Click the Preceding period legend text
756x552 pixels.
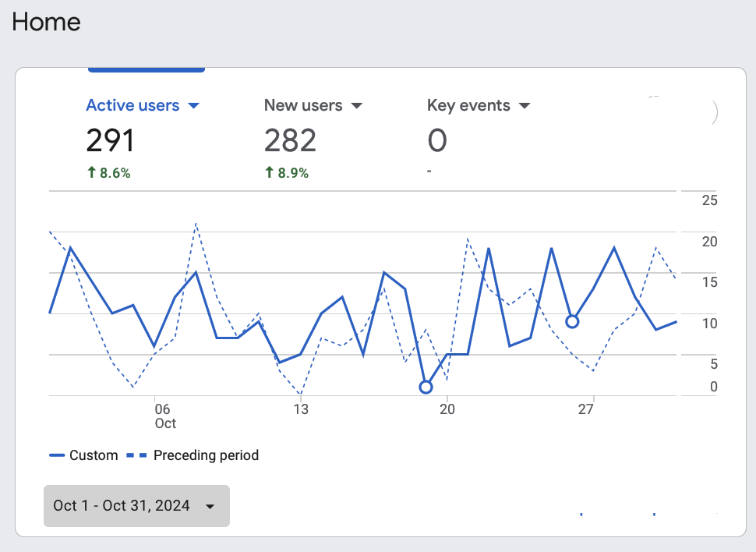click(x=206, y=455)
